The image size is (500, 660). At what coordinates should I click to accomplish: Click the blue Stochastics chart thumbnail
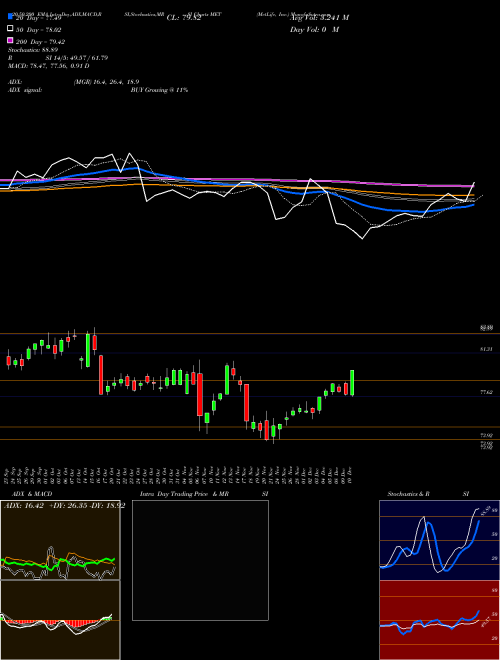point(439,540)
